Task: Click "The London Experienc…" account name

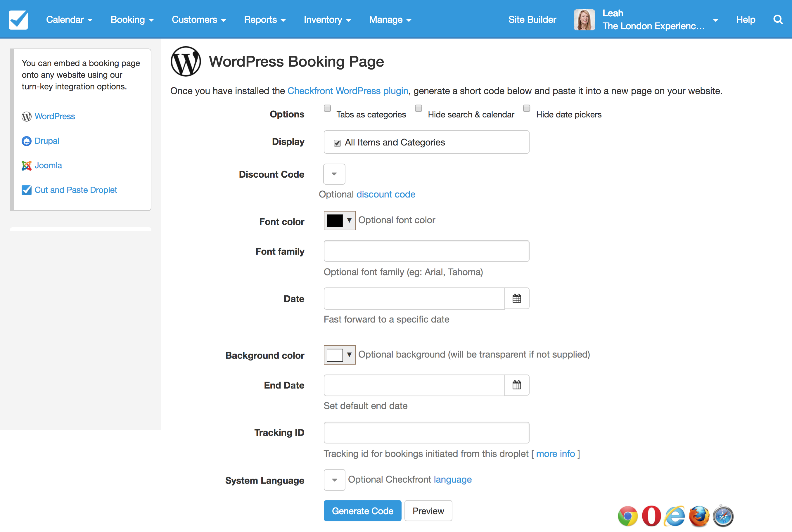Action: click(x=653, y=26)
